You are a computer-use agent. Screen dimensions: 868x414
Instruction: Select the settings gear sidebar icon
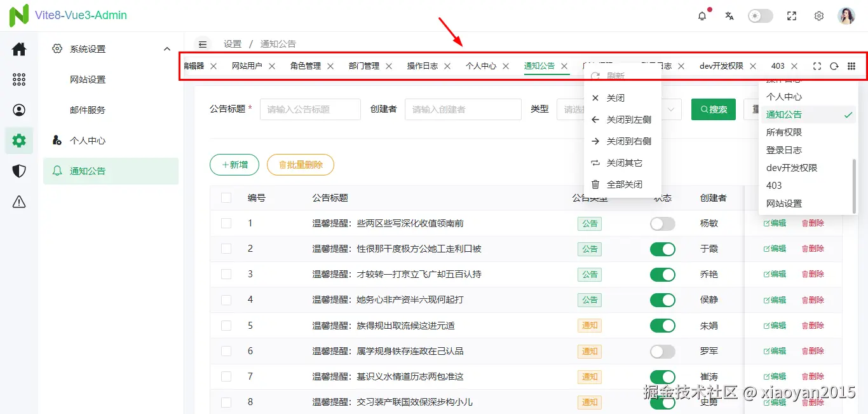19,141
